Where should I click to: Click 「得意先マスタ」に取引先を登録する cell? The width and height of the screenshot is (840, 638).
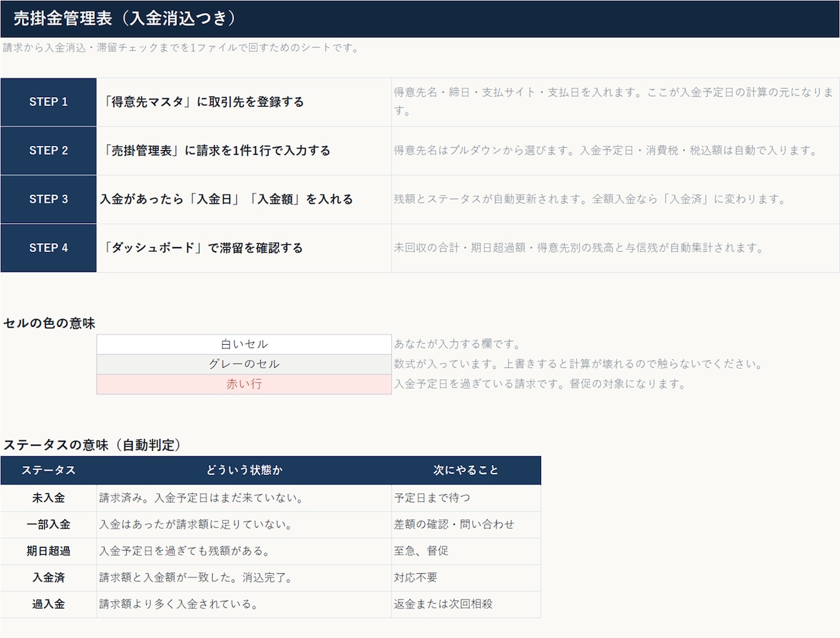(x=244, y=102)
